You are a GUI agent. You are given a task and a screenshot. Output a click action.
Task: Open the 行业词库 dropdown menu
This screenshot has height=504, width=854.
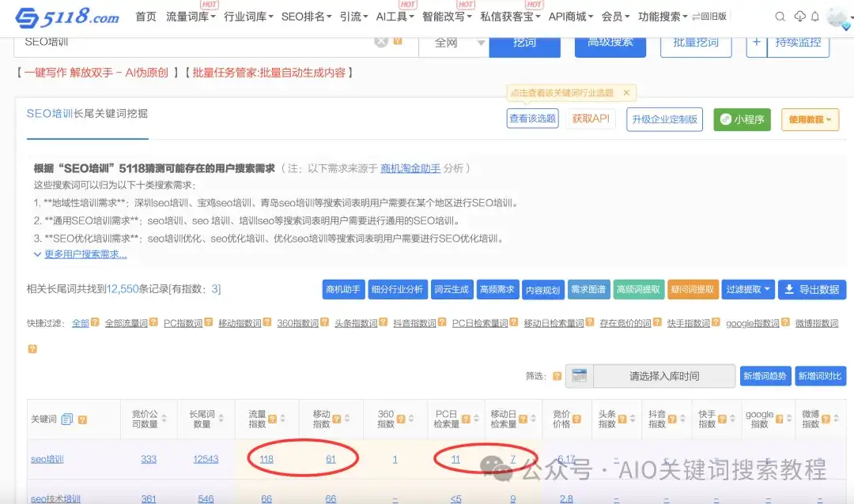pyautogui.click(x=248, y=17)
